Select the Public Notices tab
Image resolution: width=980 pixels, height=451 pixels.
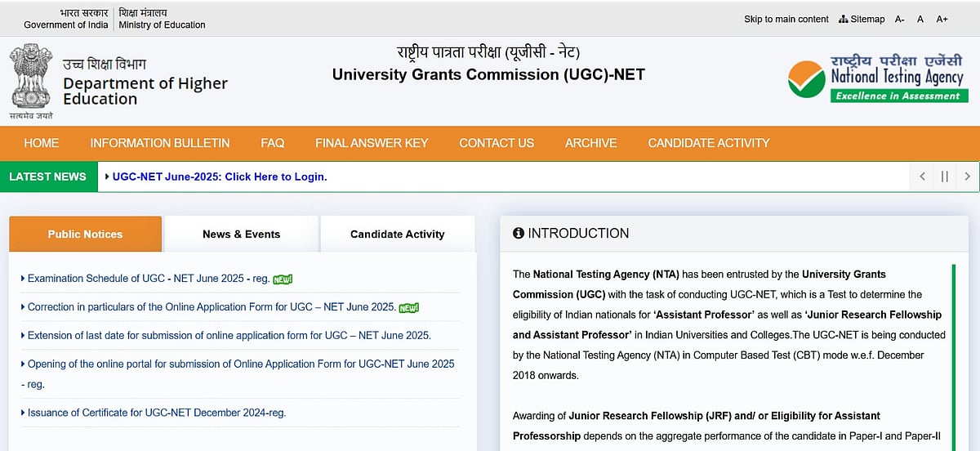[85, 234]
